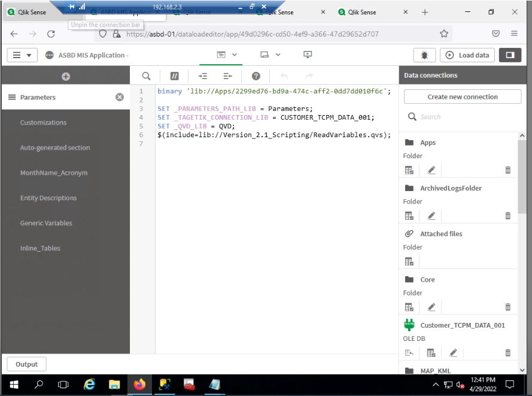Open the MonthName_Acronym section

(x=54, y=173)
